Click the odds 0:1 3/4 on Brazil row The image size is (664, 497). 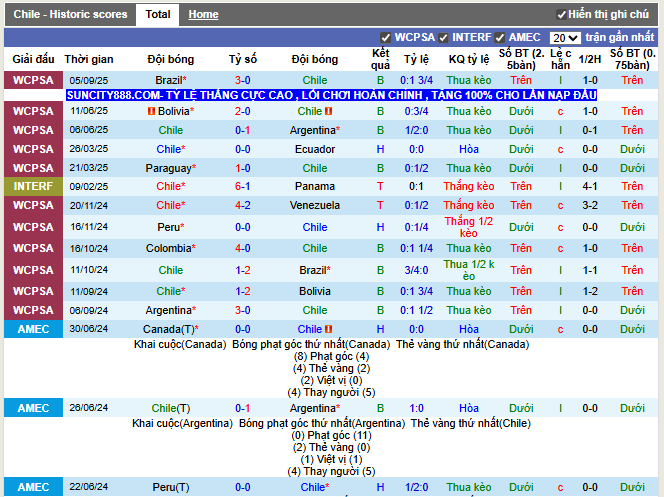point(416,80)
